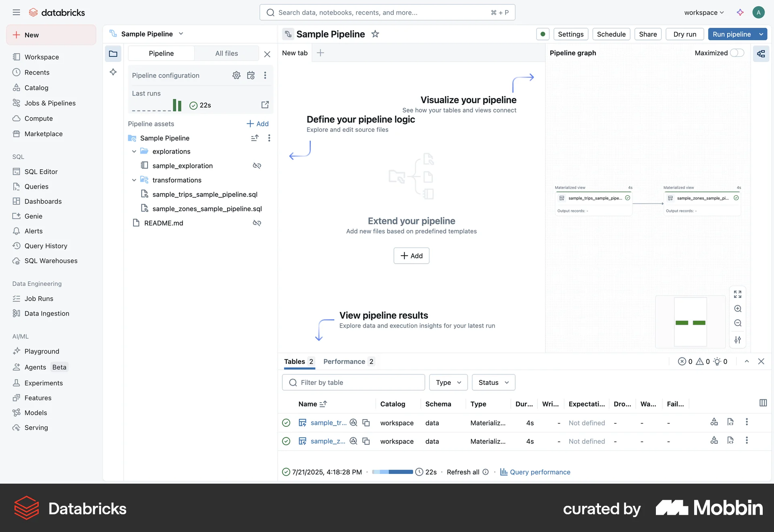Click the schedule calendar icon beside settings
Image resolution: width=774 pixels, height=532 pixels.
[x=251, y=75]
